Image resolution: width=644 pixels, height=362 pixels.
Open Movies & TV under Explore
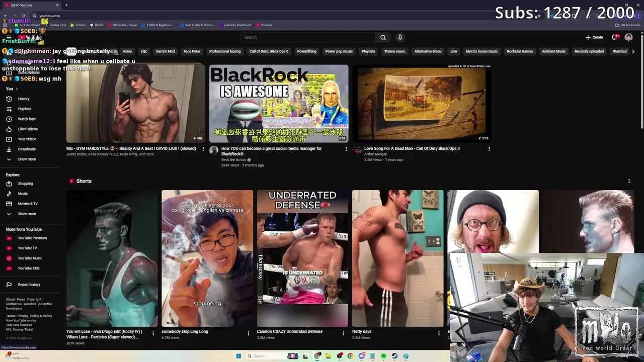(31, 204)
